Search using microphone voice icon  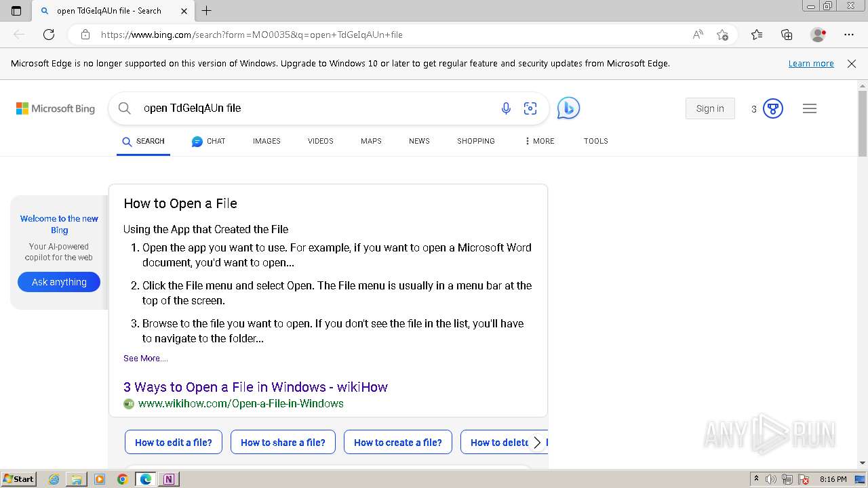[x=506, y=108]
